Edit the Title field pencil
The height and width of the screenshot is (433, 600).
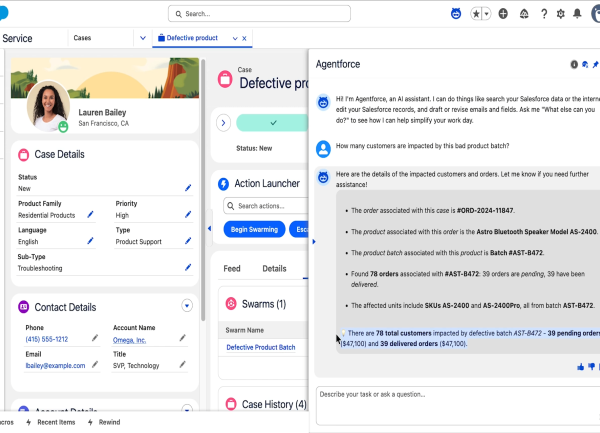pyautogui.click(x=183, y=365)
